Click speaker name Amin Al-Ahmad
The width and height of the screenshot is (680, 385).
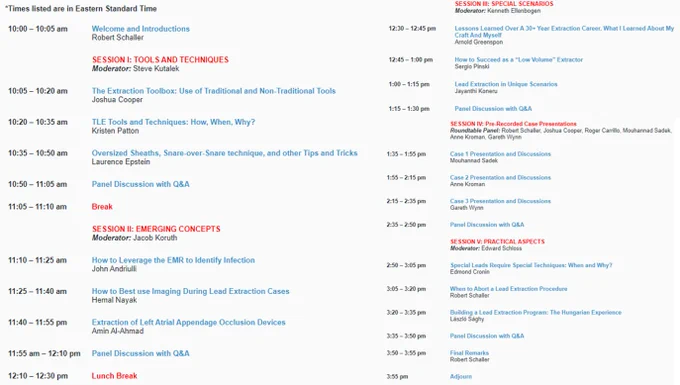(118, 331)
